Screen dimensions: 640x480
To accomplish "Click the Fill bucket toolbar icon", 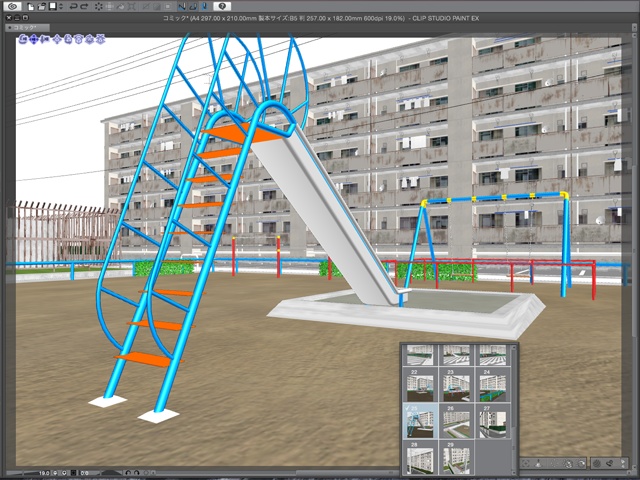I will pos(120,7).
